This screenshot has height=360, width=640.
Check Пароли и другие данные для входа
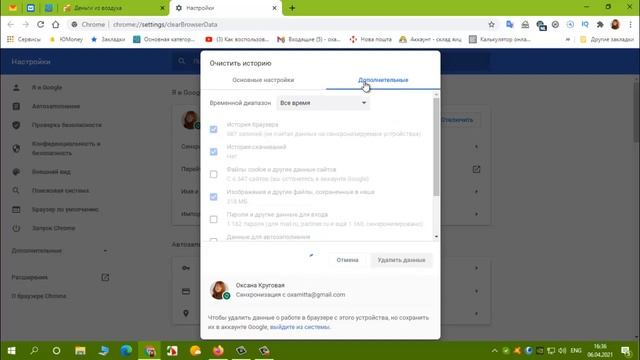[213, 220]
